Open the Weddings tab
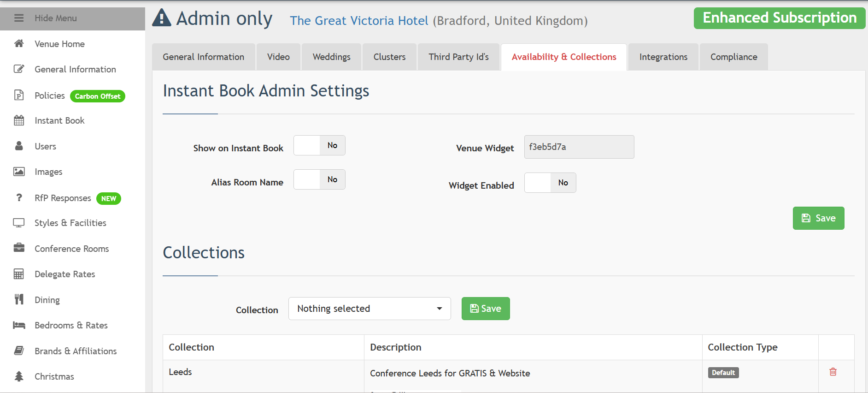 332,57
